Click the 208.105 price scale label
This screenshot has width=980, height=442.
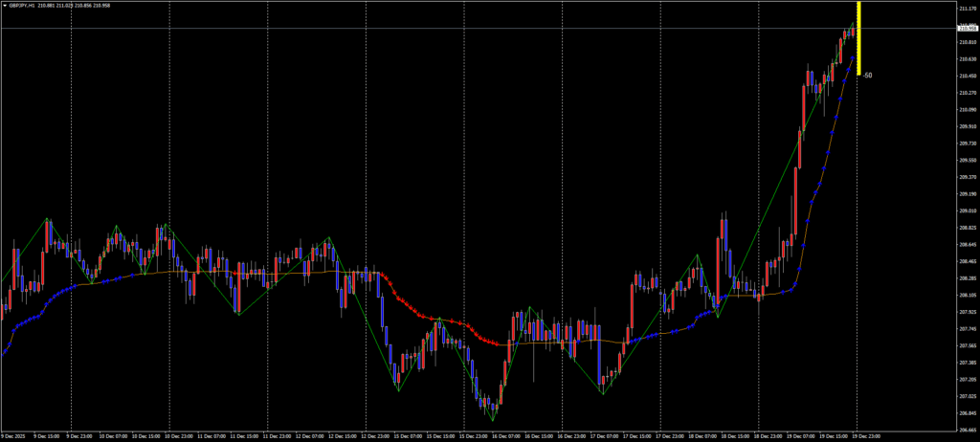[968, 296]
